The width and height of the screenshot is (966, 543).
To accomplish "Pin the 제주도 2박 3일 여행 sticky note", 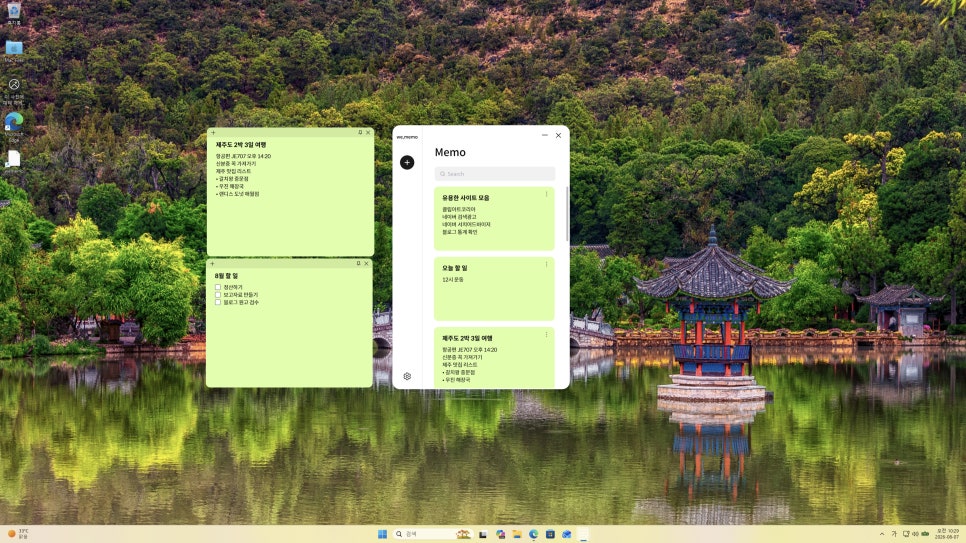I will click(360, 133).
